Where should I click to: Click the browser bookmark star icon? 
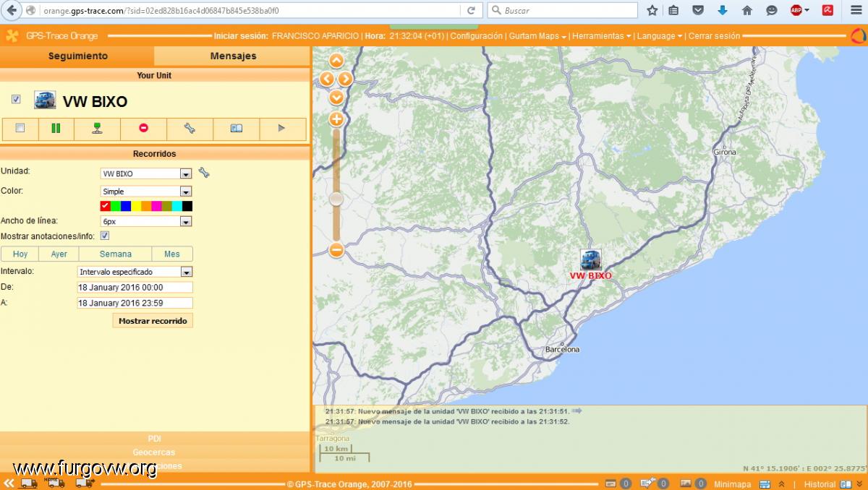[x=652, y=10]
